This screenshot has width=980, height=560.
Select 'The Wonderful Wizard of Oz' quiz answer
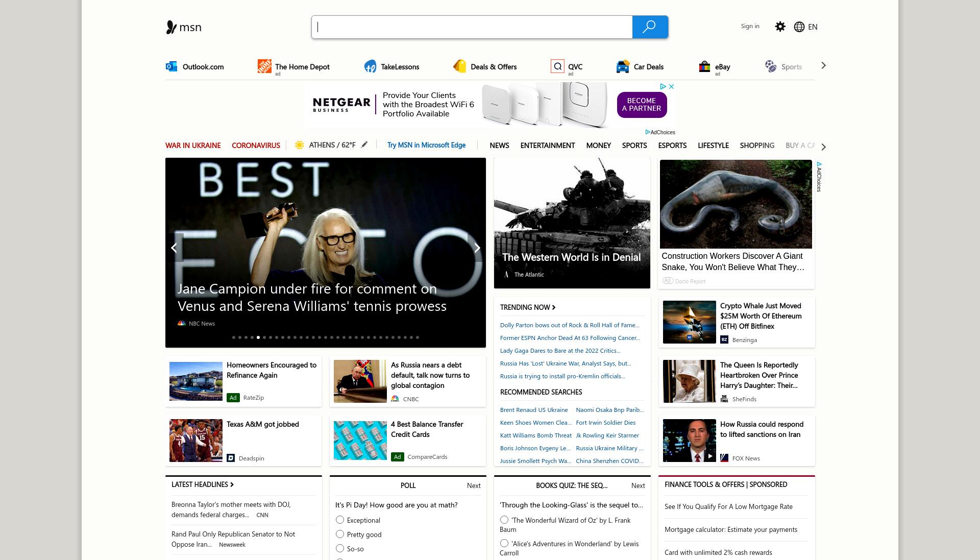[x=504, y=520]
